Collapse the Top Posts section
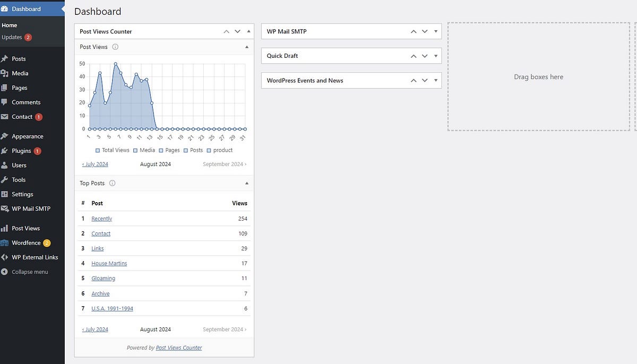Image resolution: width=637 pixels, height=364 pixels. pyautogui.click(x=246, y=183)
